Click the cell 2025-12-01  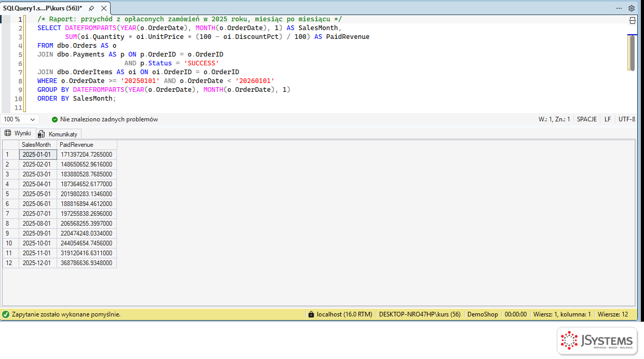[38, 263]
